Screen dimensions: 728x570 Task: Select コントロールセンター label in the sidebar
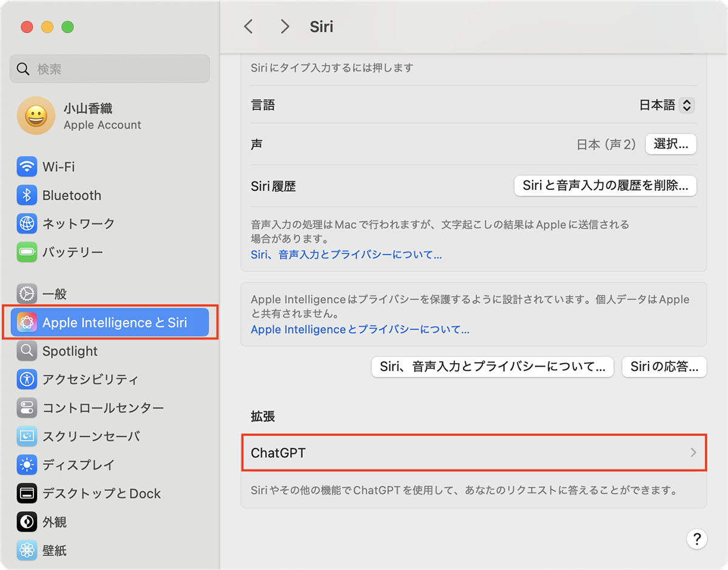coord(103,408)
